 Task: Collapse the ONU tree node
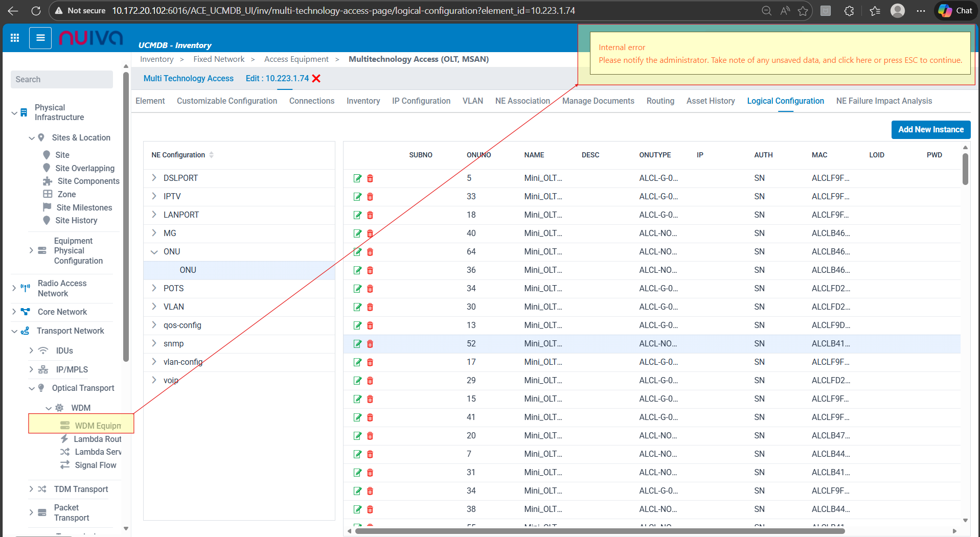click(154, 251)
